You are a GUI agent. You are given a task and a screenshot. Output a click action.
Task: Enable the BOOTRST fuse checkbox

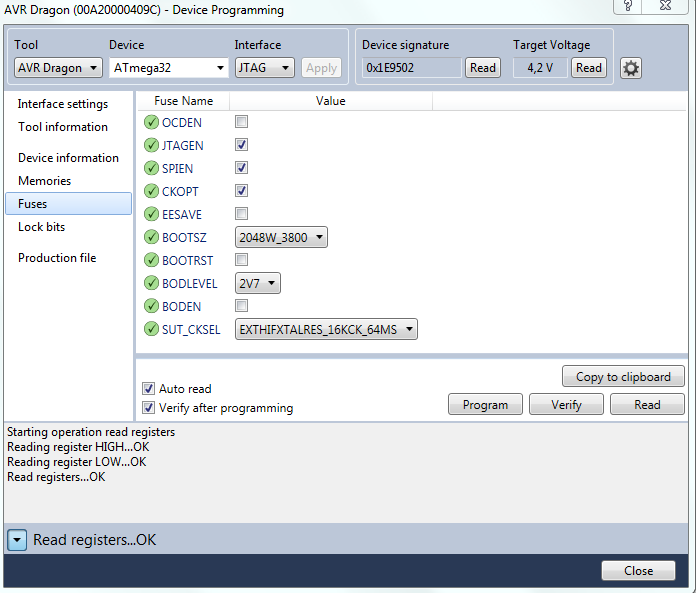(241, 260)
